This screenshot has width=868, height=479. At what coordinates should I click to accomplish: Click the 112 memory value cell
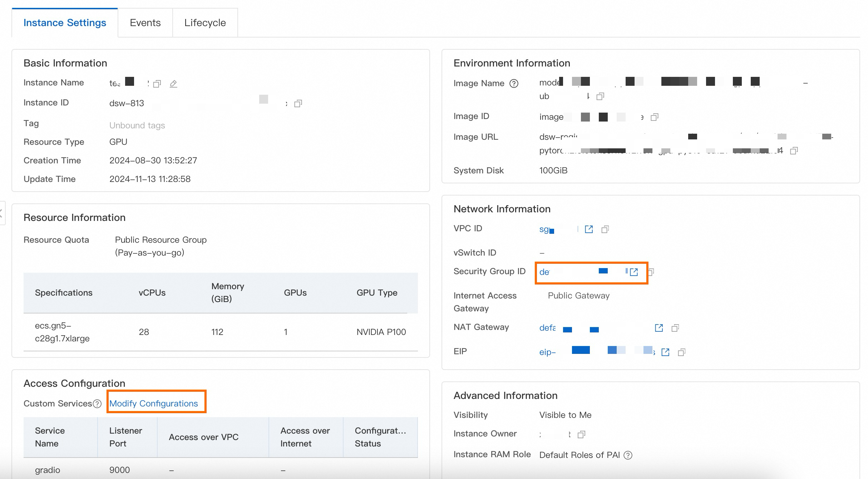point(217,332)
